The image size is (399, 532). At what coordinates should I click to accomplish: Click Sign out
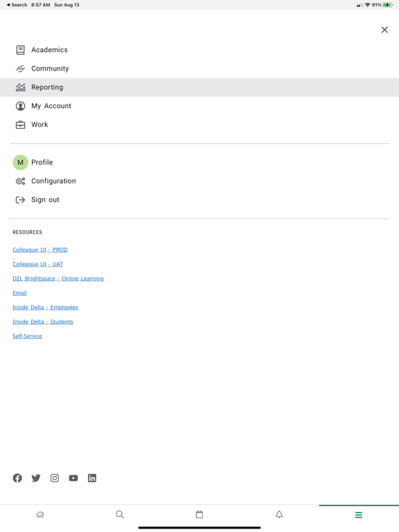point(199,199)
